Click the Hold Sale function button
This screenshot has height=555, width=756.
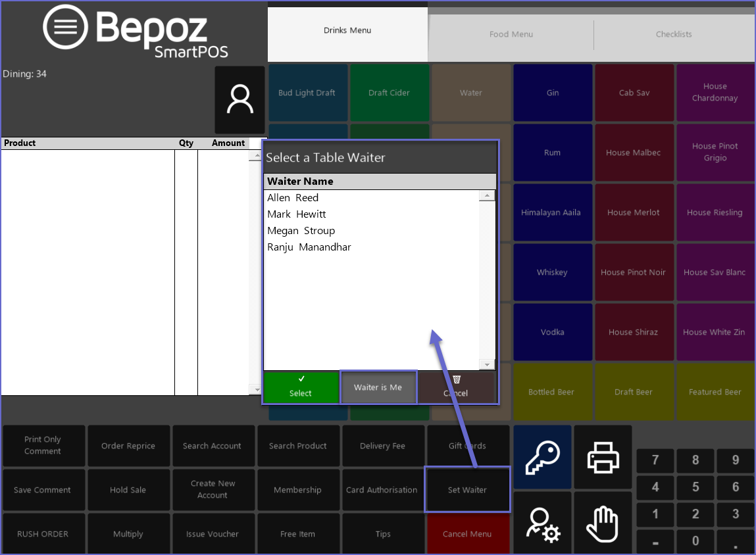128,490
